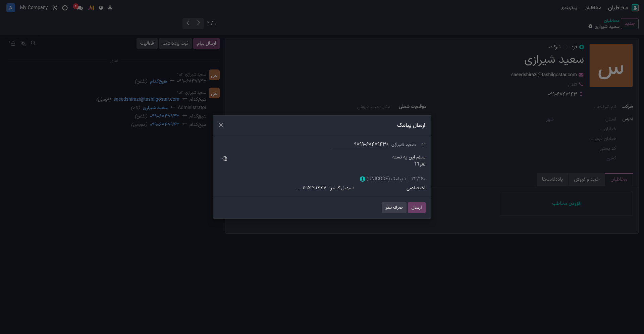
Task: Attach a file with the paperclip icon
Action: tap(23, 43)
